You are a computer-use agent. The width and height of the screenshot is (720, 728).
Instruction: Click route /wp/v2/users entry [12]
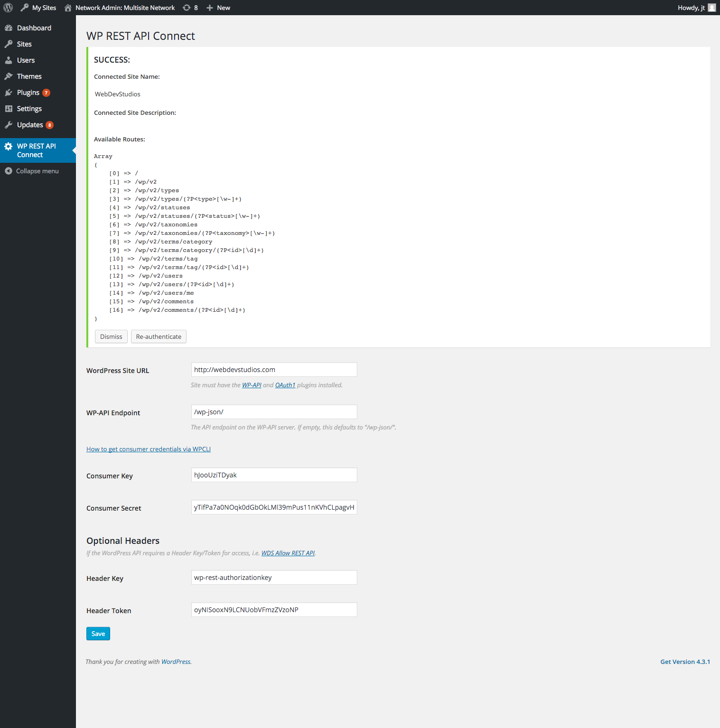point(160,276)
